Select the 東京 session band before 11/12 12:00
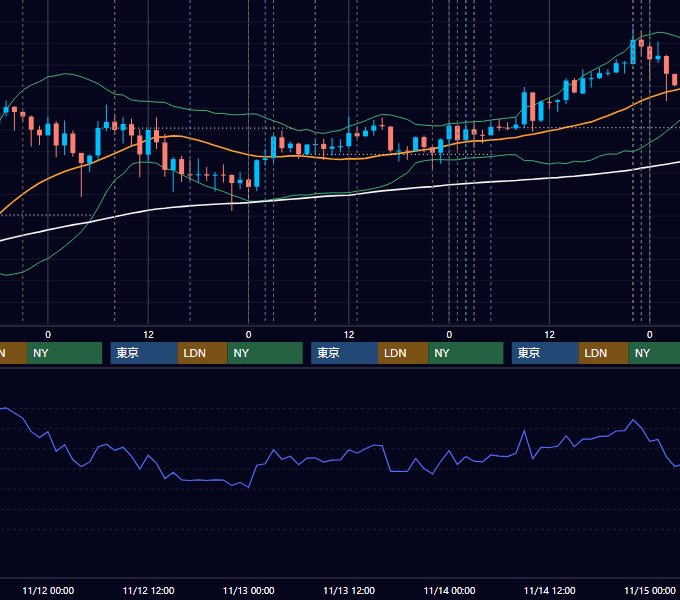Image resolution: width=680 pixels, height=600 pixels. (144, 353)
